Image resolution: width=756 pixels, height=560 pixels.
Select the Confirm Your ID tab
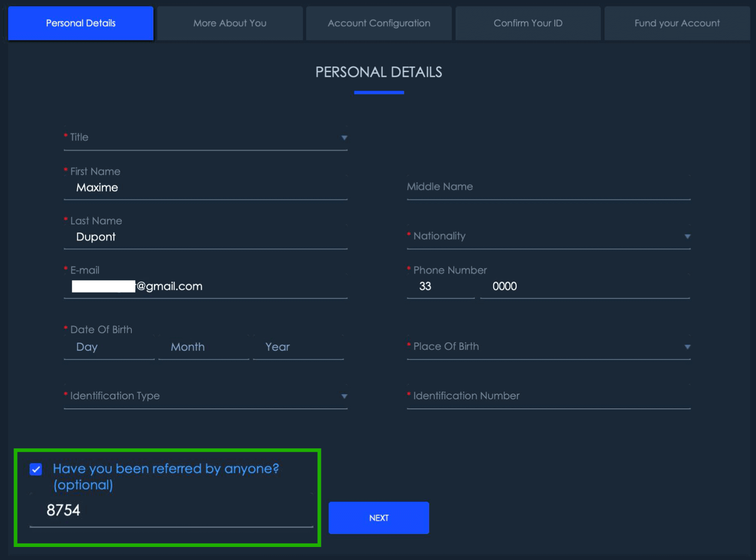pos(527,23)
